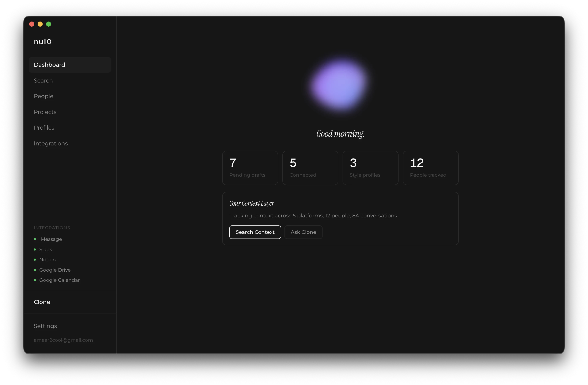Click the null0 logo in the sidebar
The image size is (588, 385).
coord(42,42)
